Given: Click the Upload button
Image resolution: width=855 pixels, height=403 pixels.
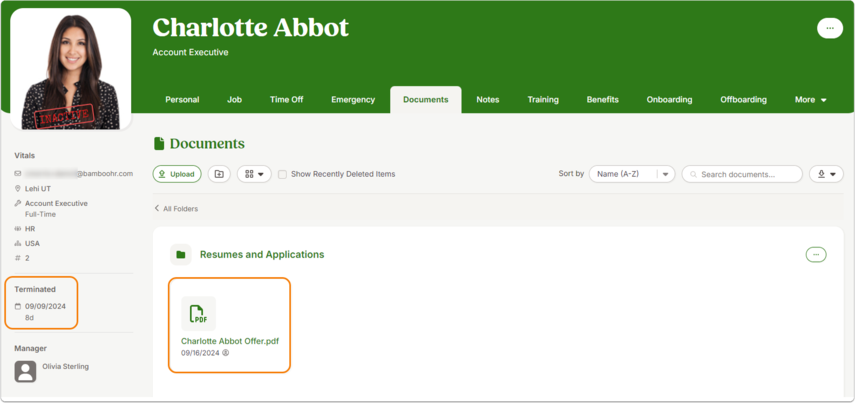Looking at the screenshot, I should (177, 174).
